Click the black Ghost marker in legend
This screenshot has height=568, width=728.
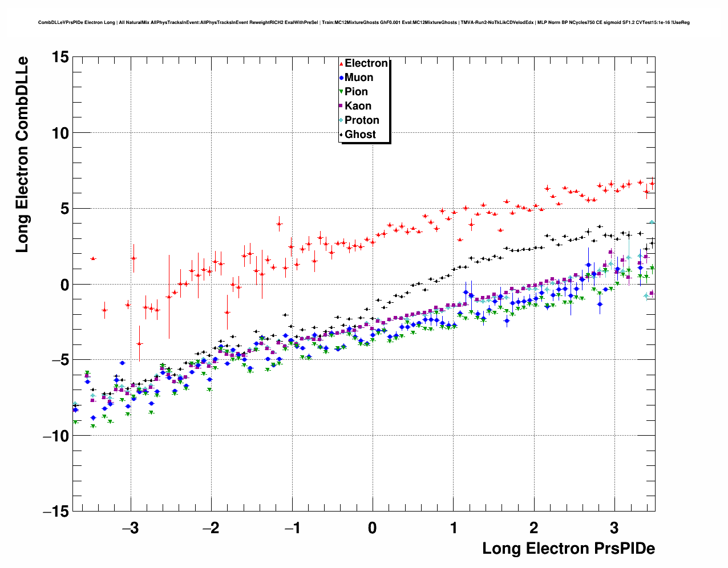(341, 135)
